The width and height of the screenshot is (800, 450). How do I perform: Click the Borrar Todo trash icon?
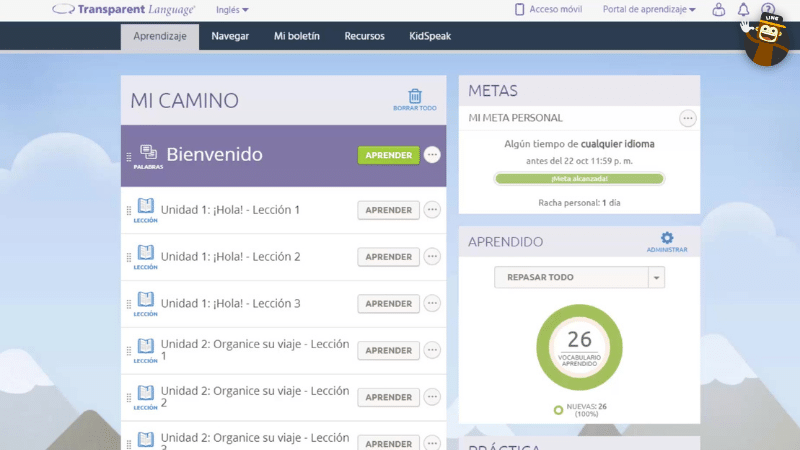tap(415, 99)
